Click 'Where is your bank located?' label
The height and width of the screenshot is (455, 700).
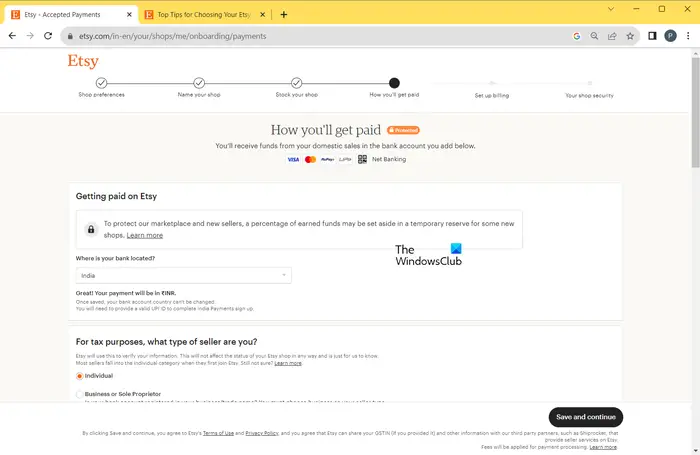(115, 258)
